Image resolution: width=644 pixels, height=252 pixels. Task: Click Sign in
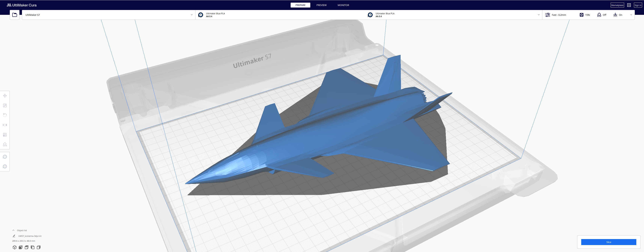(638, 5)
